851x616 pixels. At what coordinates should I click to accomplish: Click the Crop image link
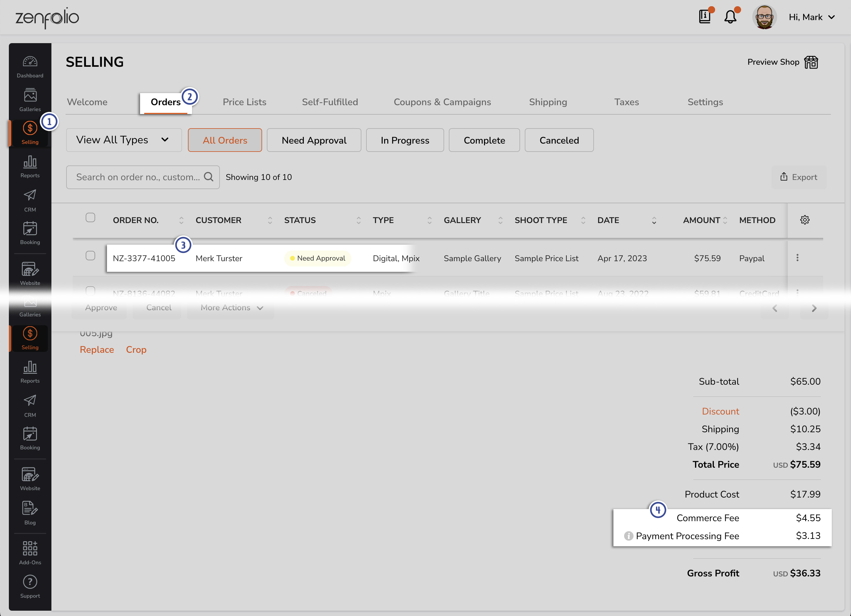(136, 350)
